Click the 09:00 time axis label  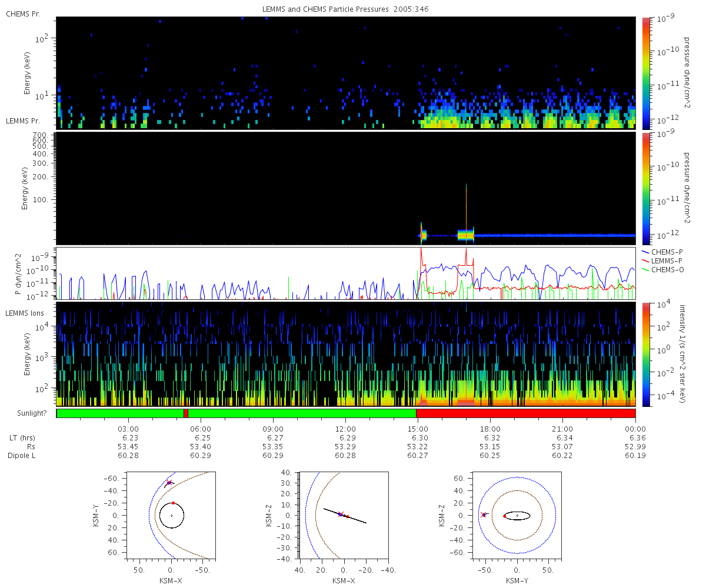(x=273, y=429)
